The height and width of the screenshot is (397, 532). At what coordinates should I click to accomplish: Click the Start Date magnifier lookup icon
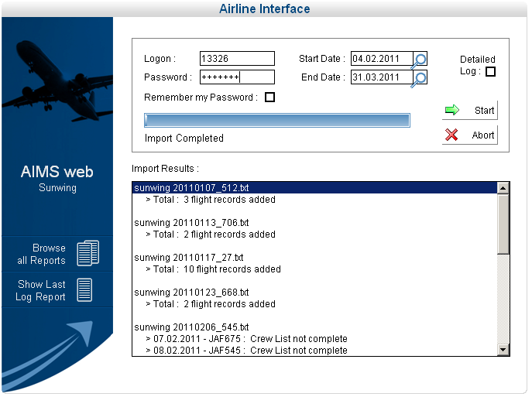pyautogui.click(x=419, y=60)
